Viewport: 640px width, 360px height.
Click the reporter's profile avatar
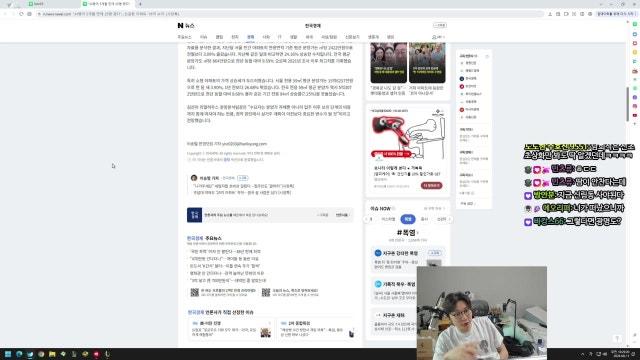[194, 178]
